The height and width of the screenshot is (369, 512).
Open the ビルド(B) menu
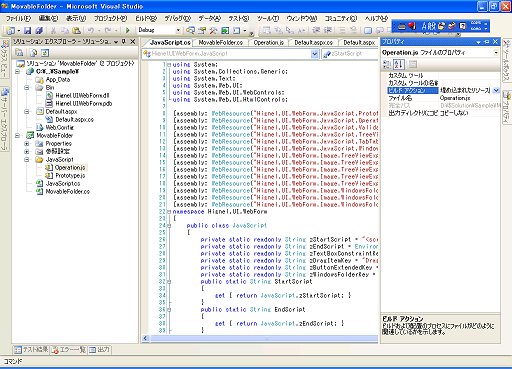(x=146, y=18)
